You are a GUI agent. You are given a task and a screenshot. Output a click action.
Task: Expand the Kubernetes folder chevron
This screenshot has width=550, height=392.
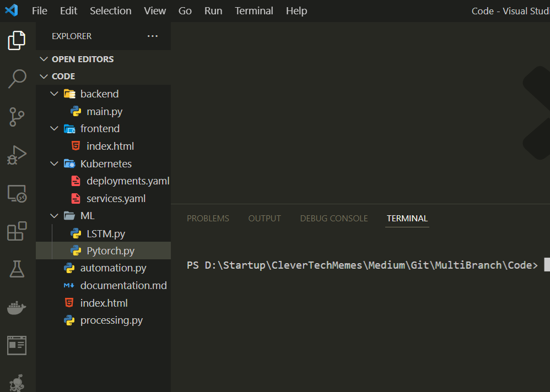pyautogui.click(x=54, y=164)
